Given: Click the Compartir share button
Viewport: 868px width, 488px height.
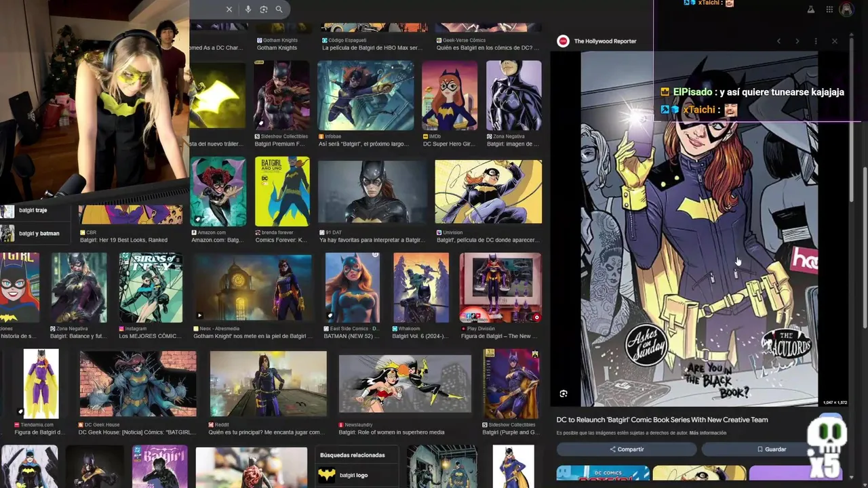Looking at the screenshot, I should tap(627, 449).
